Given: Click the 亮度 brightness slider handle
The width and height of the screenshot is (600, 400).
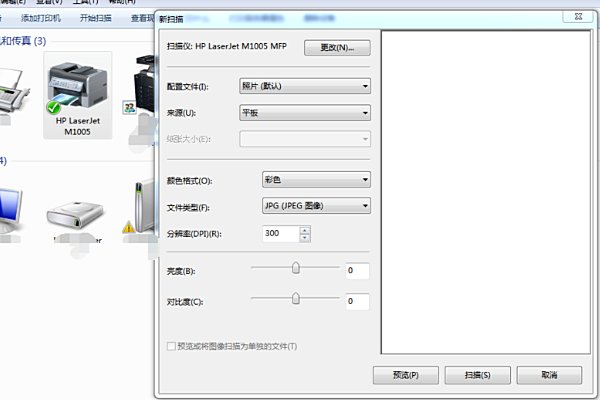Looking at the screenshot, I should [x=295, y=268].
